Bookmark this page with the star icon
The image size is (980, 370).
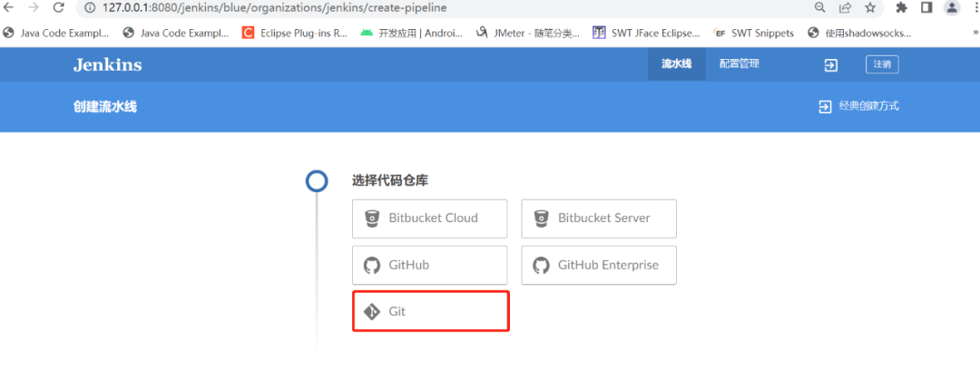(870, 7)
